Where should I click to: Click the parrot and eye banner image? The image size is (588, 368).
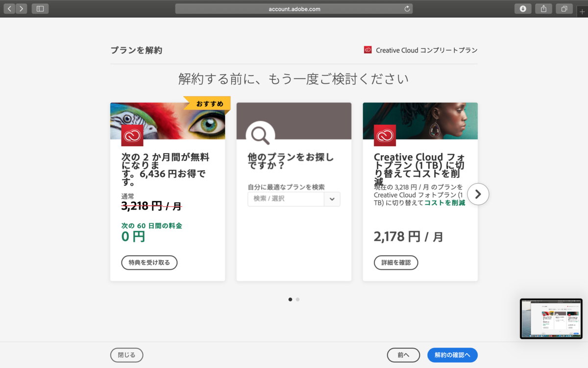pos(168,121)
